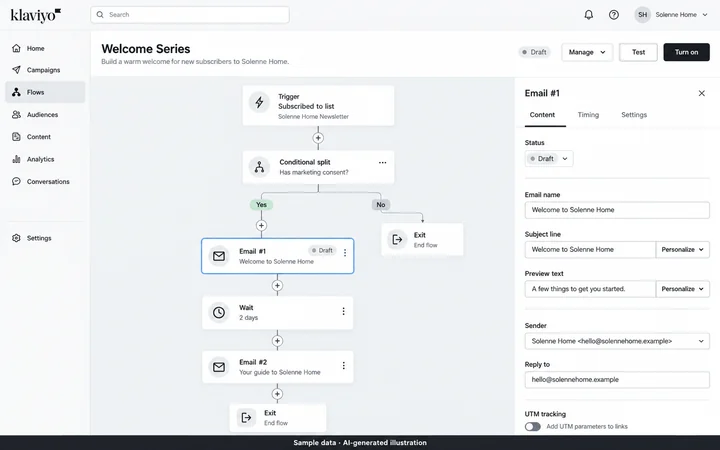Viewport: 720px width, 450px height.
Task: Add step on the Yes branch
Action: (261, 225)
